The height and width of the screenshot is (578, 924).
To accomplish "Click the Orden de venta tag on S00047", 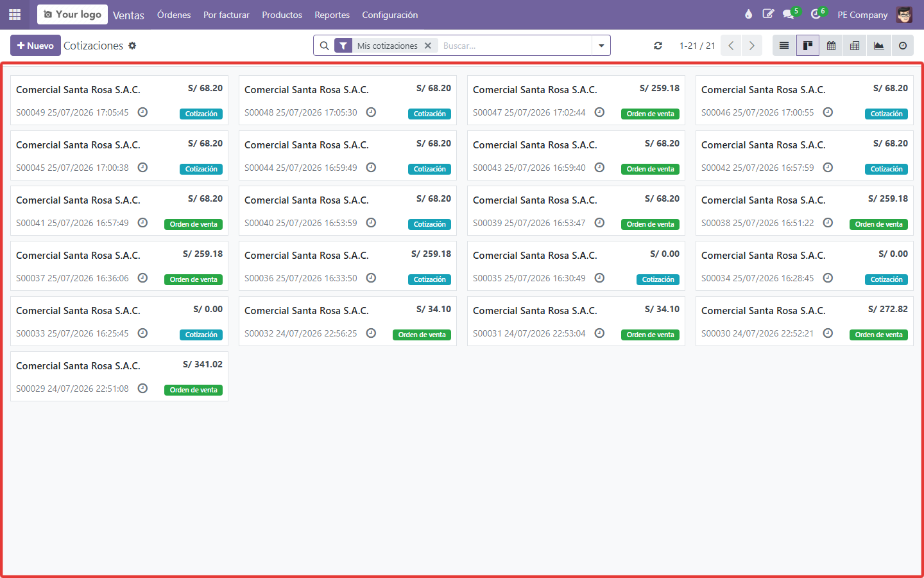I will [x=651, y=114].
